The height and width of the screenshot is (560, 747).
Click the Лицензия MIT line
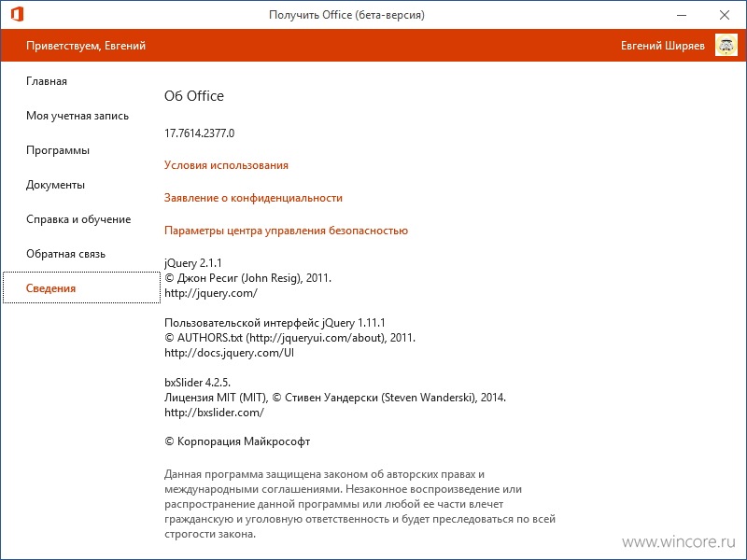coord(335,398)
